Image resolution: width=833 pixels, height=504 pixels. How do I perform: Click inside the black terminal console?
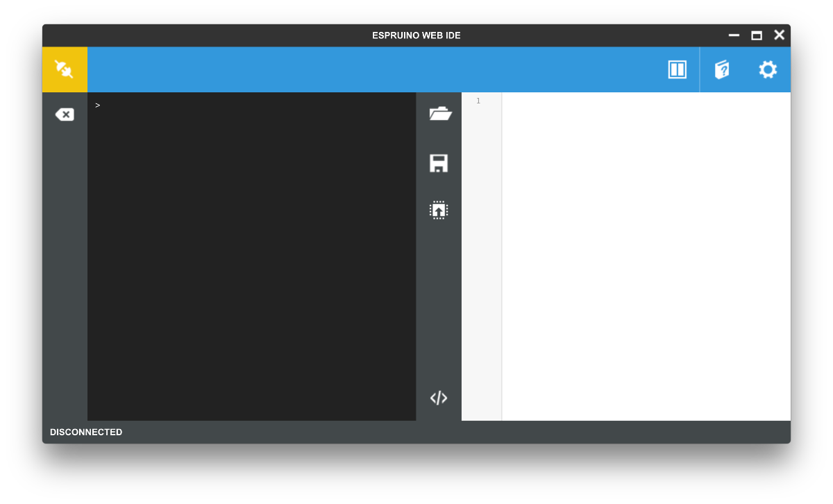[251, 256]
